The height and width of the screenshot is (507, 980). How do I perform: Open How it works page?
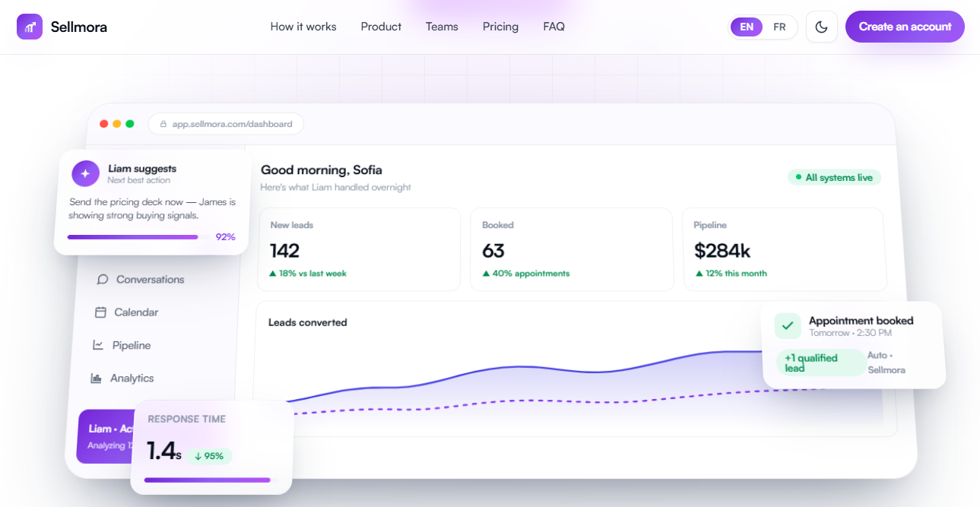click(x=303, y=27)
